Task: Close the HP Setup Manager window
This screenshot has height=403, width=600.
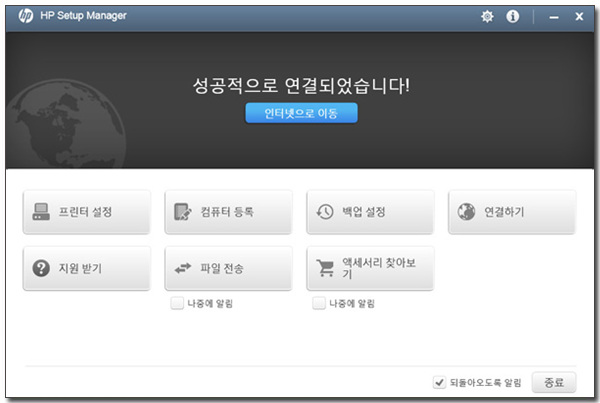Action: pos(579,17)
